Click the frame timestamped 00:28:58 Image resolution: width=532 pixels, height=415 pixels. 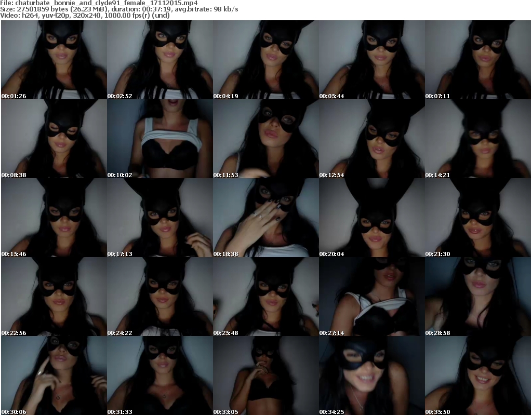[478, 297]
